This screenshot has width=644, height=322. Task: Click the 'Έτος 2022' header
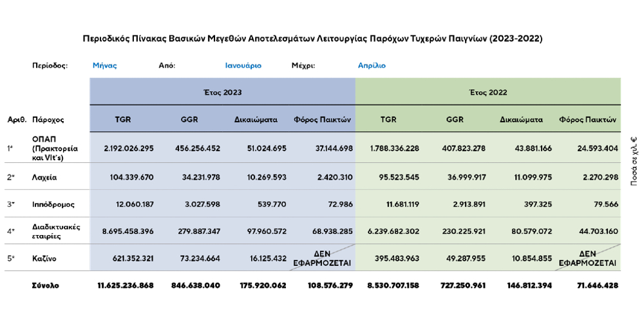coord(488,92)
